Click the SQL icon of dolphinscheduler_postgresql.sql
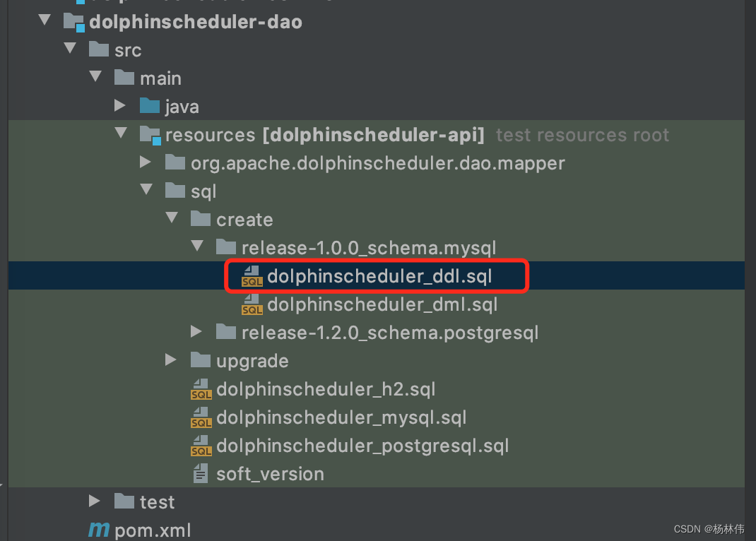Screen dimensions: 756x541 click(x=201, y=446)
